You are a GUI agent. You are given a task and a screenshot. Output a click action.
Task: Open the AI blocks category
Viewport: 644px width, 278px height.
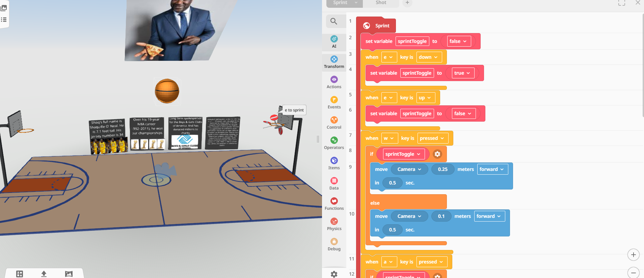(x=334, y=42)
